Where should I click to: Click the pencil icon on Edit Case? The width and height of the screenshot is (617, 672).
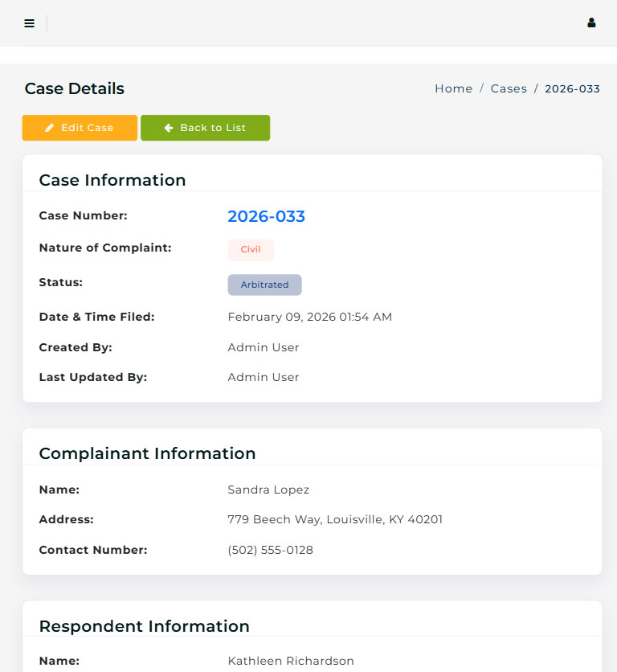(x=50, y=128)
